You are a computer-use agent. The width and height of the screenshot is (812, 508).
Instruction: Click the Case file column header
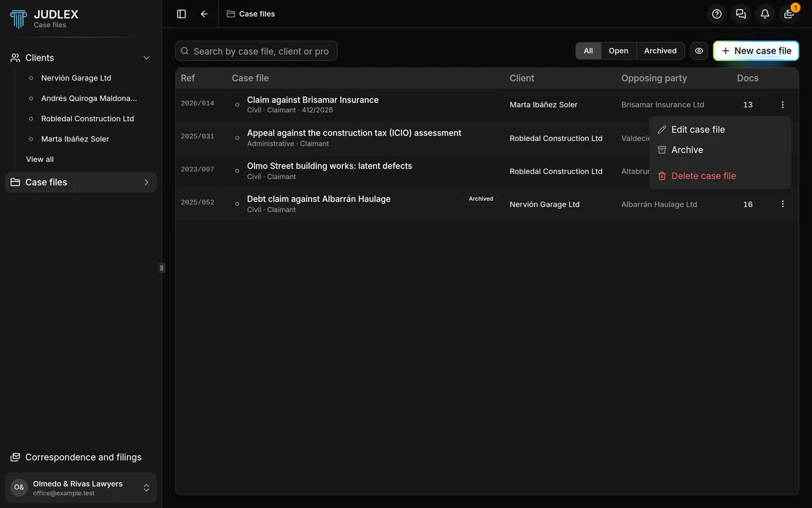point(250,78)
